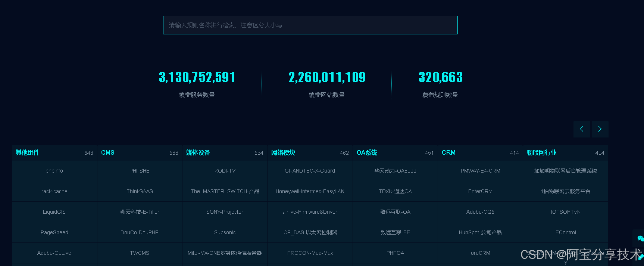The width and height of the screenshot is (644, 266).
Task: Click the previous page arrow button
Action: 582,129
